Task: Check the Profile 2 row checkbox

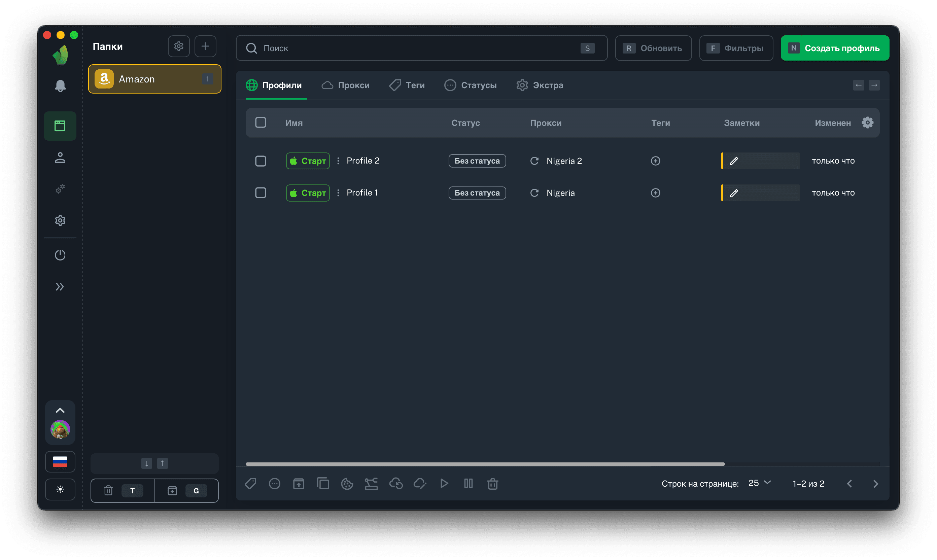Action: pyautogui.click(x=261, y=161)
